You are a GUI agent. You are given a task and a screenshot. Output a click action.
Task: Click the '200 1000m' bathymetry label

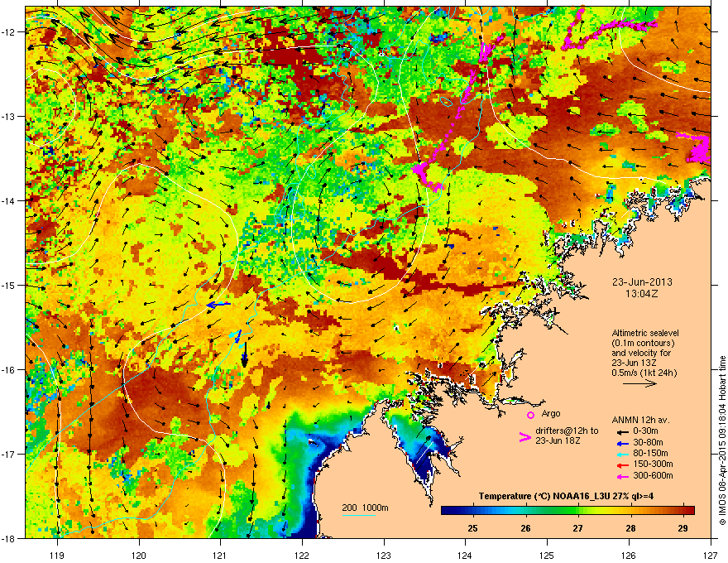click(x=366, y=508)
